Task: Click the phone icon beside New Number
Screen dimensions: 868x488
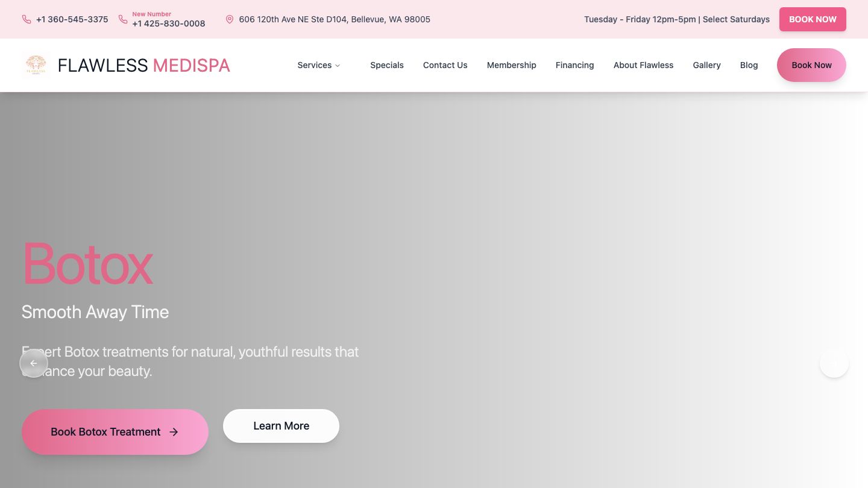Action: (123, 19)
